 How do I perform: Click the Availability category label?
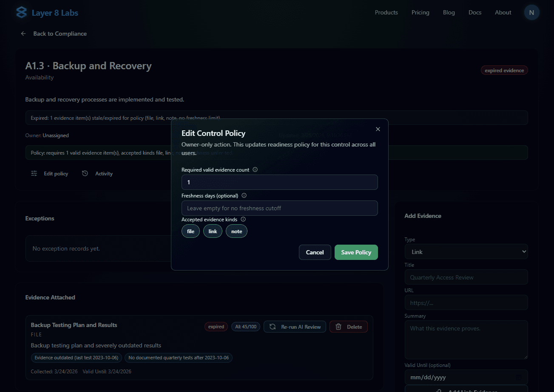coord(40,77)
